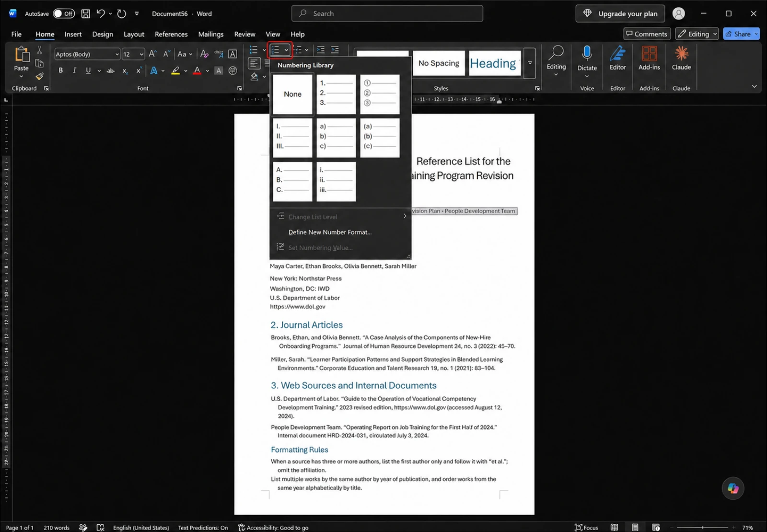
Task: Apply Character Shading gray A
Action: click(219, 70)
